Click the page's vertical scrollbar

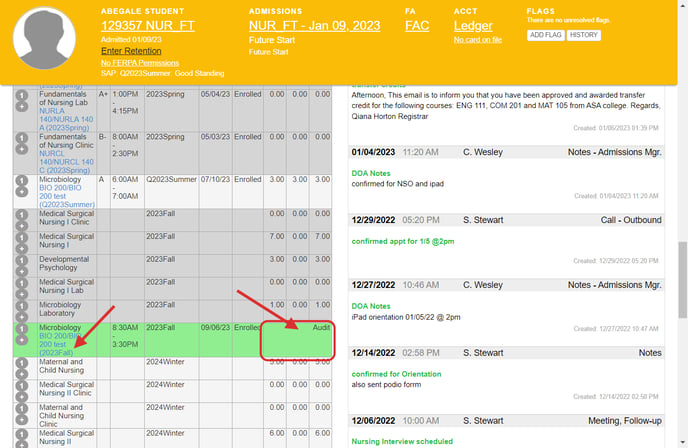681,270
